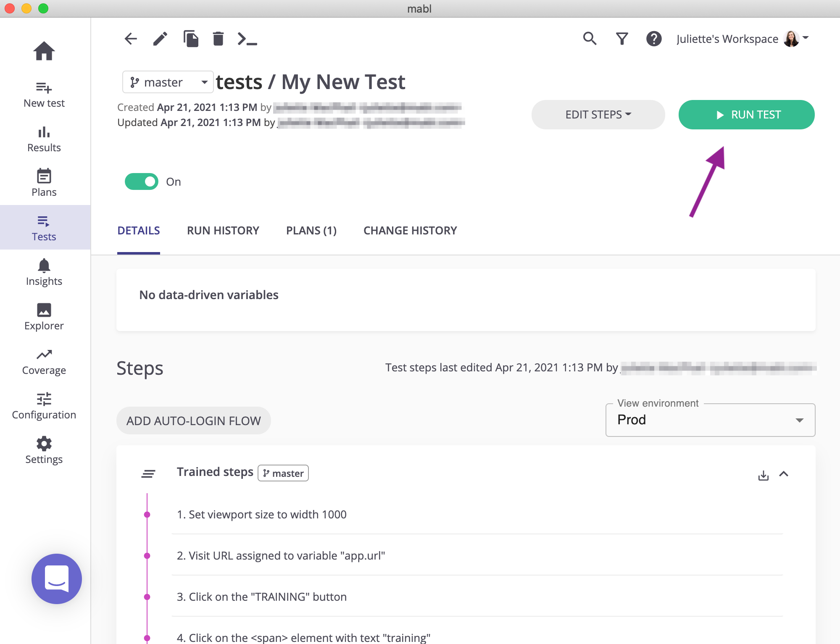Click the duplicate test icon
Image resolution: width=840 pixels, height=644 pixels.
click(191, 39)
